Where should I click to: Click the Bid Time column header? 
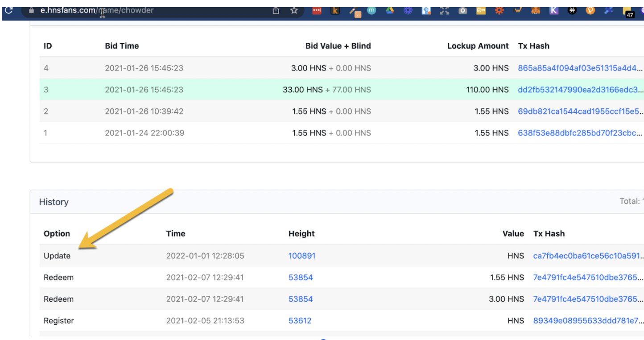click(x=122, y=46)
